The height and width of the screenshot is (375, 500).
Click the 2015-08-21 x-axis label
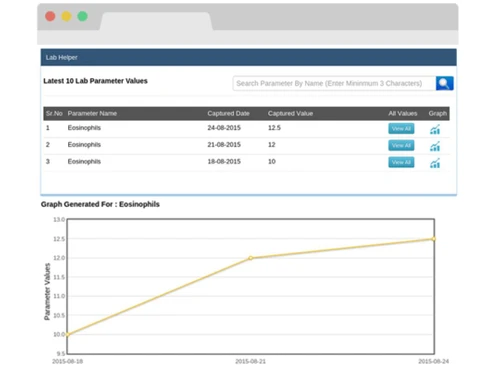(251, 361)
